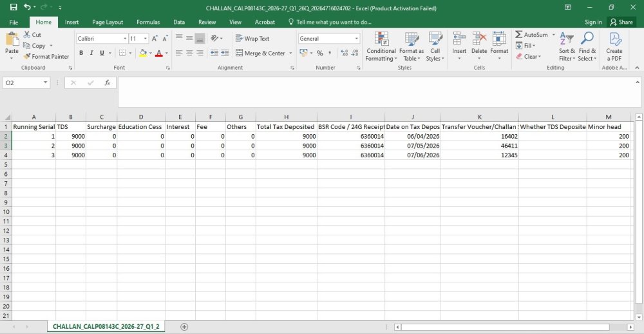This screenshot has width=644, height=334.
Task: Apply cell borders icon
Action: (x=122, y=53)
